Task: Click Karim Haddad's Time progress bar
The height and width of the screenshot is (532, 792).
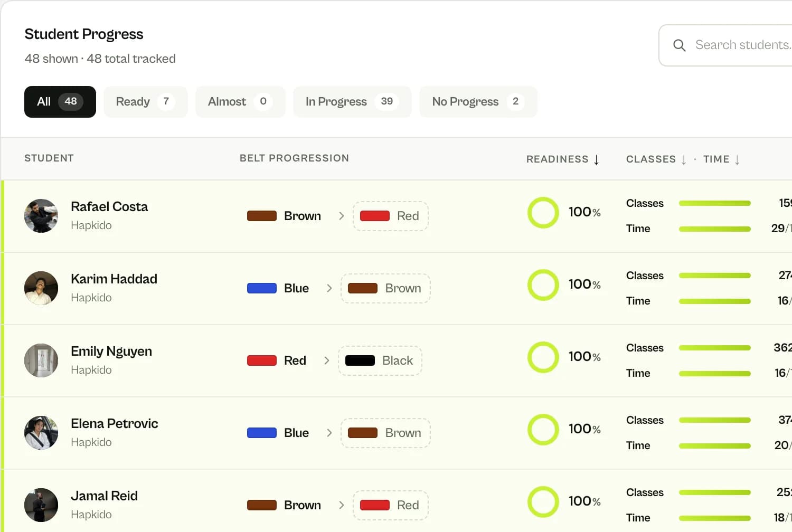Action: point(715,301)
